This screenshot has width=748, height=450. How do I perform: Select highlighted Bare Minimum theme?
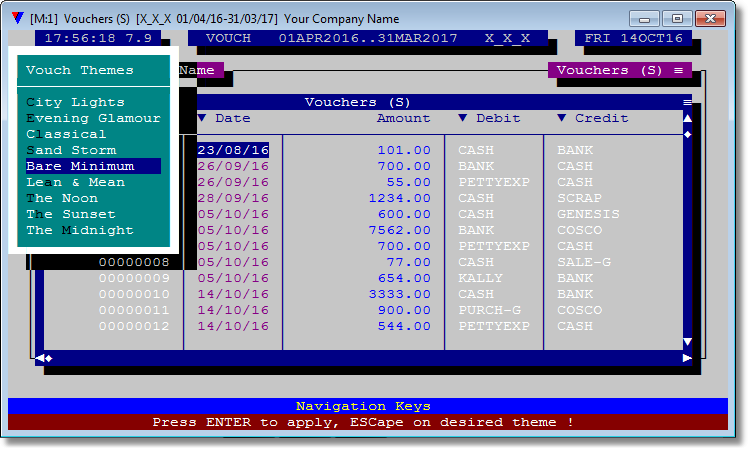click(94, 166)
